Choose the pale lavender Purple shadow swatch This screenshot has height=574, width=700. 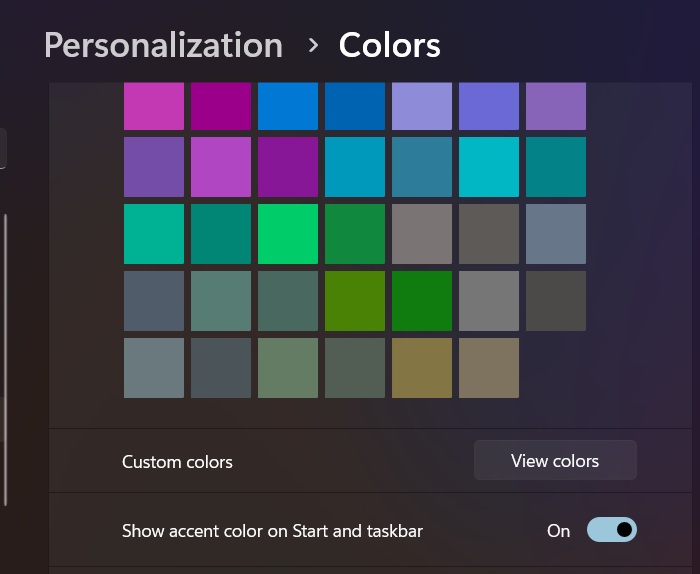(x=421, y=106)
